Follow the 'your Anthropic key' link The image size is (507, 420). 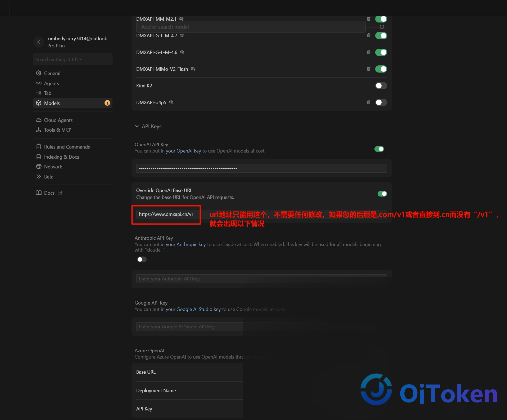click(186, 244)
